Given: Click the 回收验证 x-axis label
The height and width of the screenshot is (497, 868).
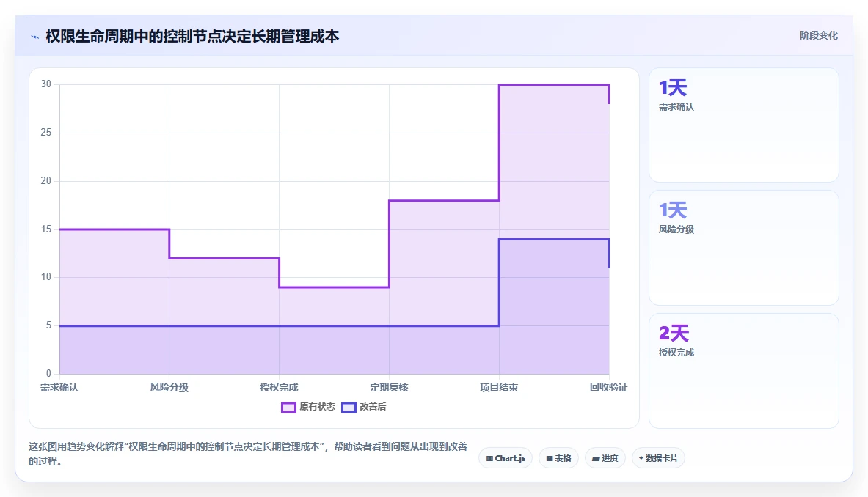Looking at the screenshot, I should 609,388.
